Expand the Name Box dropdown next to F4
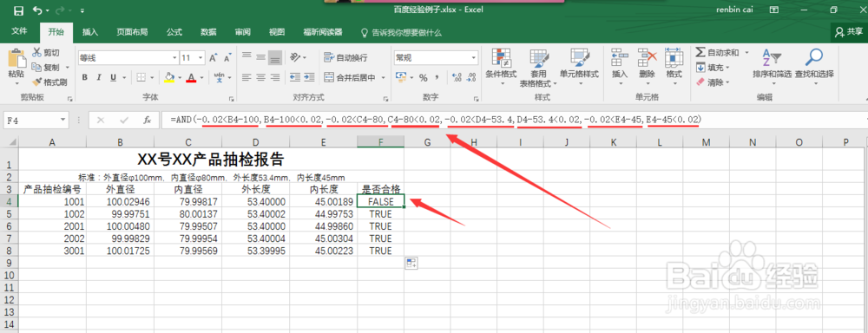 pos(63,119)
